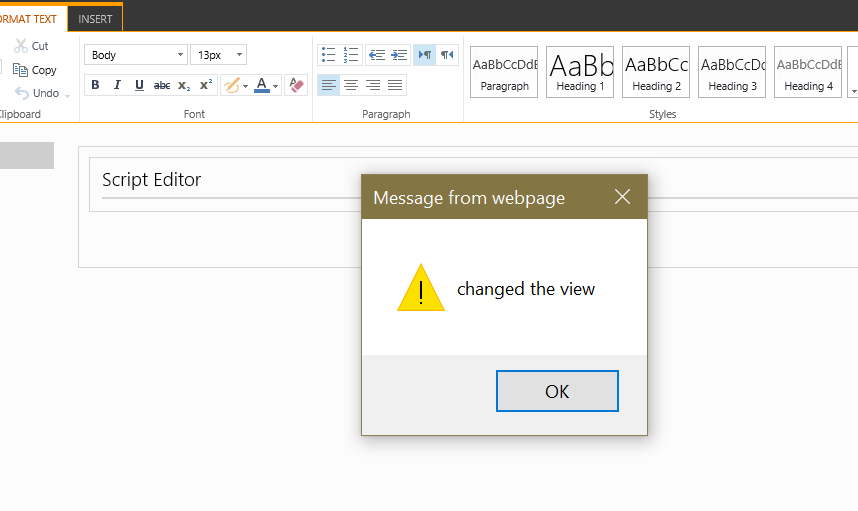858x511 pixels.
Task: Center align the paragraph
Action: 351,85
